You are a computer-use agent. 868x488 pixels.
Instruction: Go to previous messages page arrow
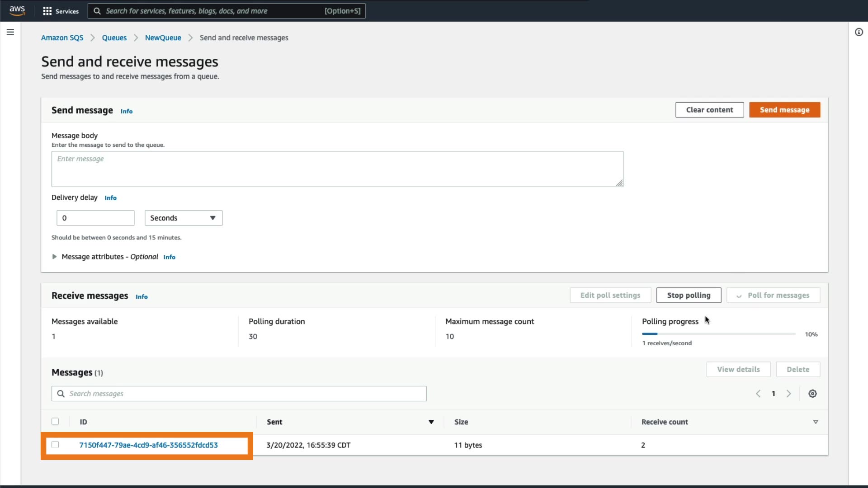pos(758,394)
